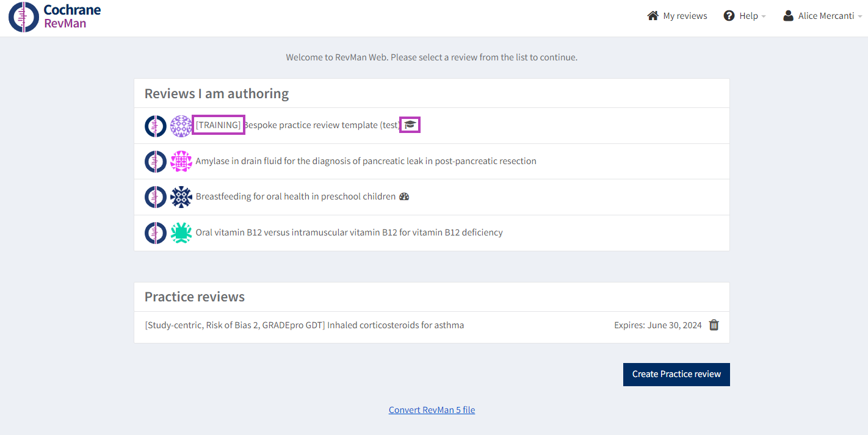Click the navy avatar on the Breastfeeding review row
868x435 pixels.
tap(181, 197)
